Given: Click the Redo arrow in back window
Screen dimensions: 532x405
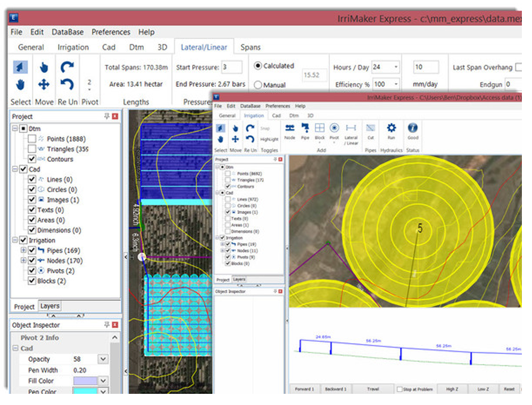Looking at the screenshot, I should pyautogui.click(x=67, y=67).
